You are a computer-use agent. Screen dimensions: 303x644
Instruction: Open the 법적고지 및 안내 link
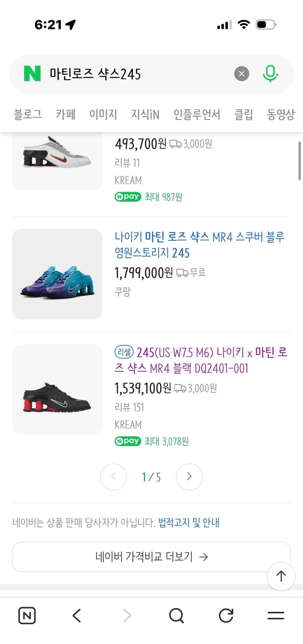(x=191, y=522)
